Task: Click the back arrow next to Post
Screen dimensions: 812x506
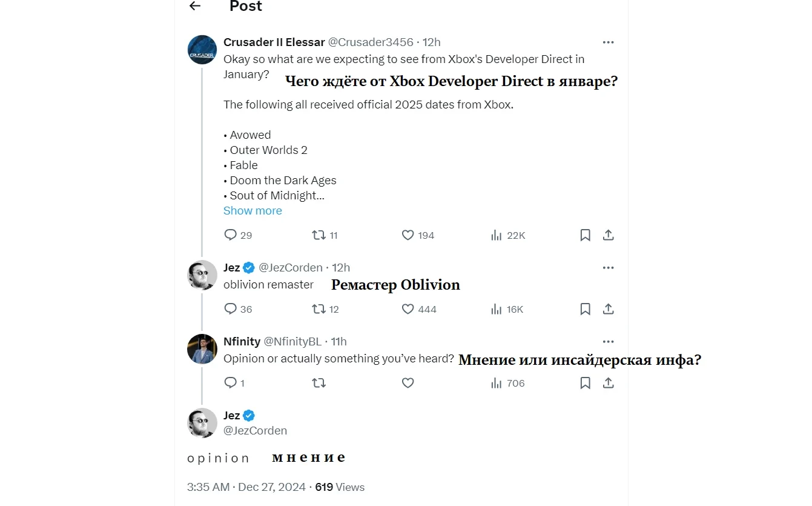Action: pyautogui.click(x=194, y=6)
